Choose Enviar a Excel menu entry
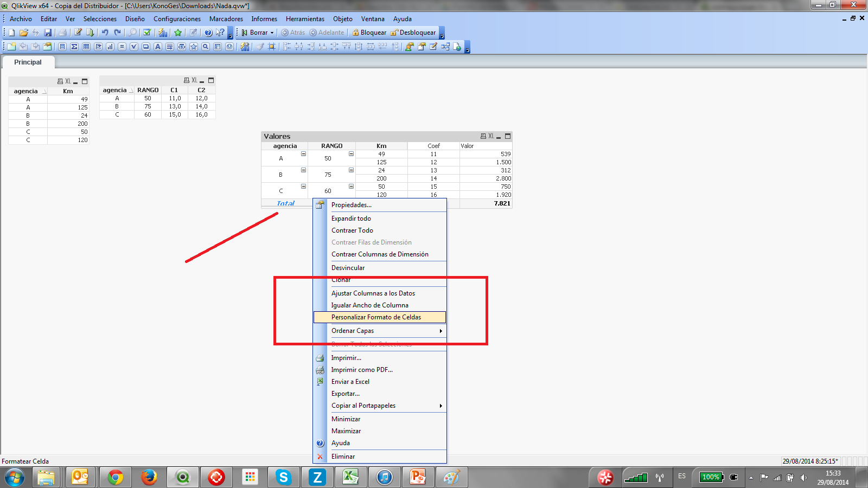Image resolution: width=868 pixels, height=488 pixels. point(380,382)
